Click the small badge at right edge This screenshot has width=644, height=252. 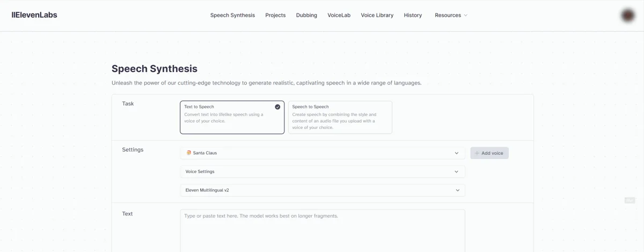(x=630, y=200)
